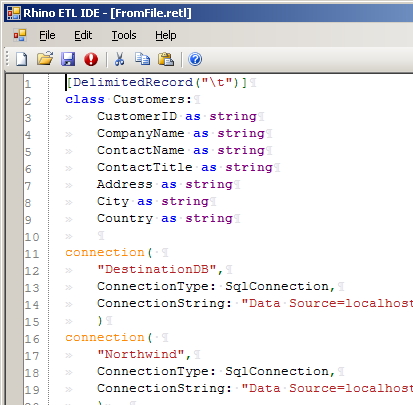
Task: Click line number 11 in the gutter
Action: click(x=32, y=254)
